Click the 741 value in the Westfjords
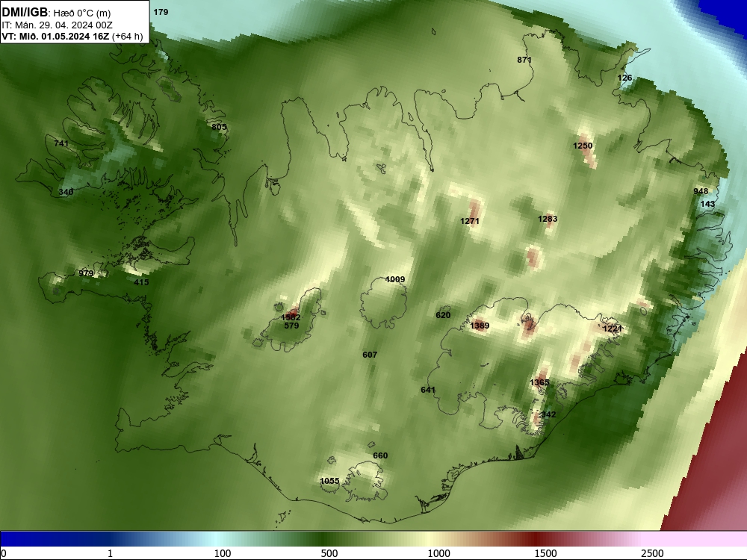The width and height of the screenshot is (747, 560). click(x=61, y=143)
